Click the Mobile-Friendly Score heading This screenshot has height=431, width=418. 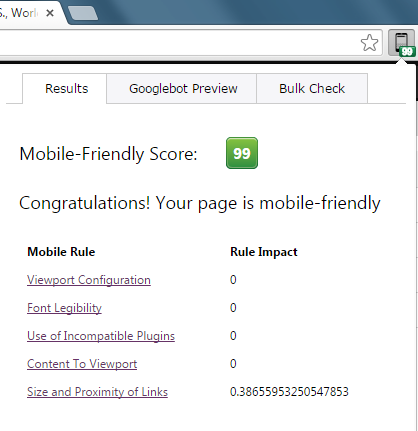[x=109, y=154]
